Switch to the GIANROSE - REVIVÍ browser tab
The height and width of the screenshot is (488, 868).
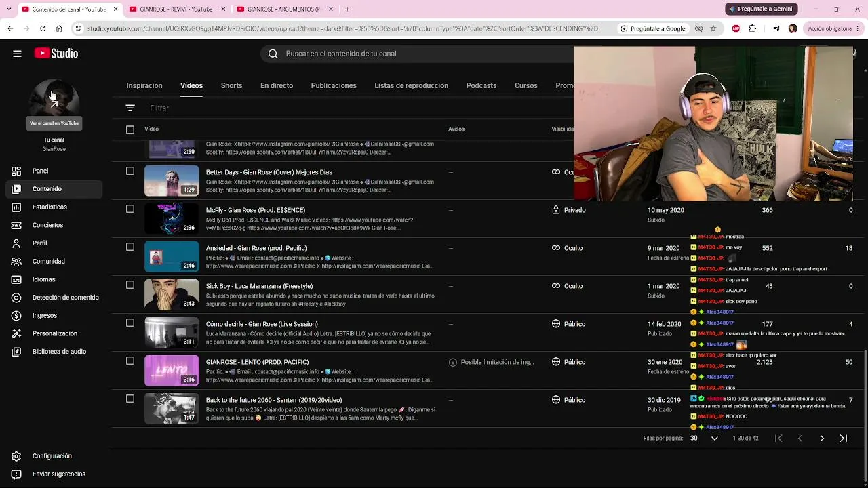(176, 9)
